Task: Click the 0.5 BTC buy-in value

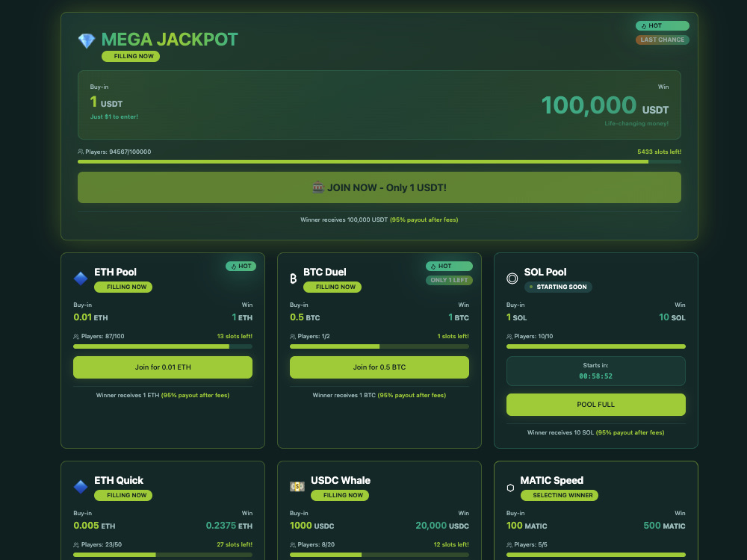Action: [x=305, y=317]
